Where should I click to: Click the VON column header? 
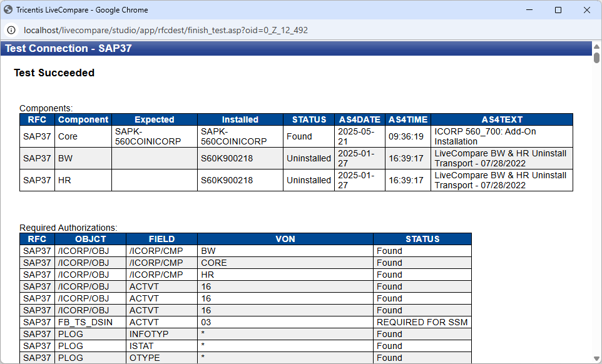tap(285, 239)
